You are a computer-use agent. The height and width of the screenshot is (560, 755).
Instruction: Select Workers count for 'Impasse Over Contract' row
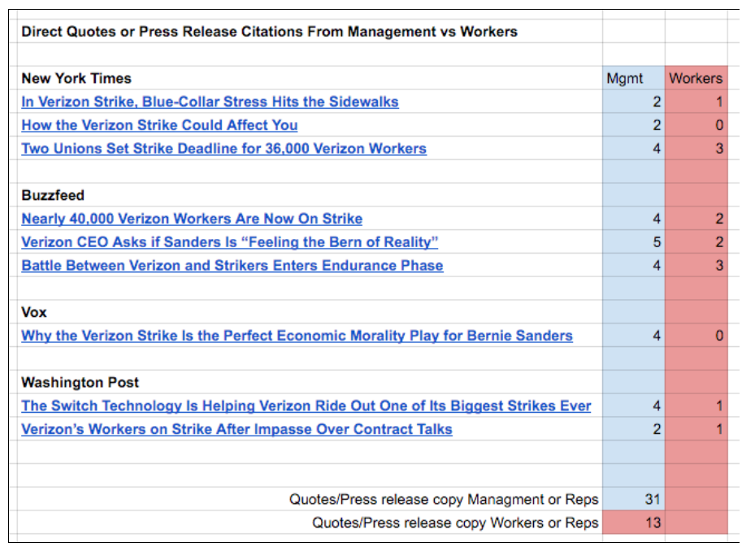coord(696,429)
